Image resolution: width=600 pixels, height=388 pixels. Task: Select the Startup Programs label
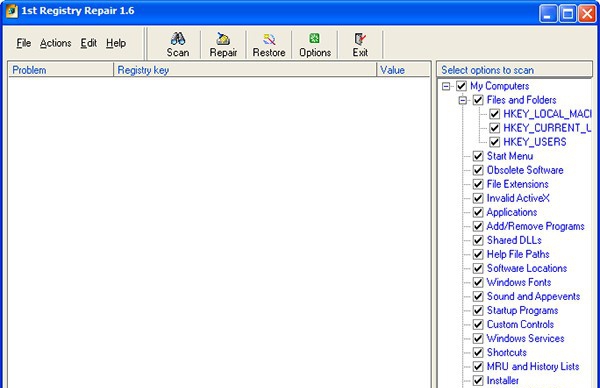pos(522,311)
